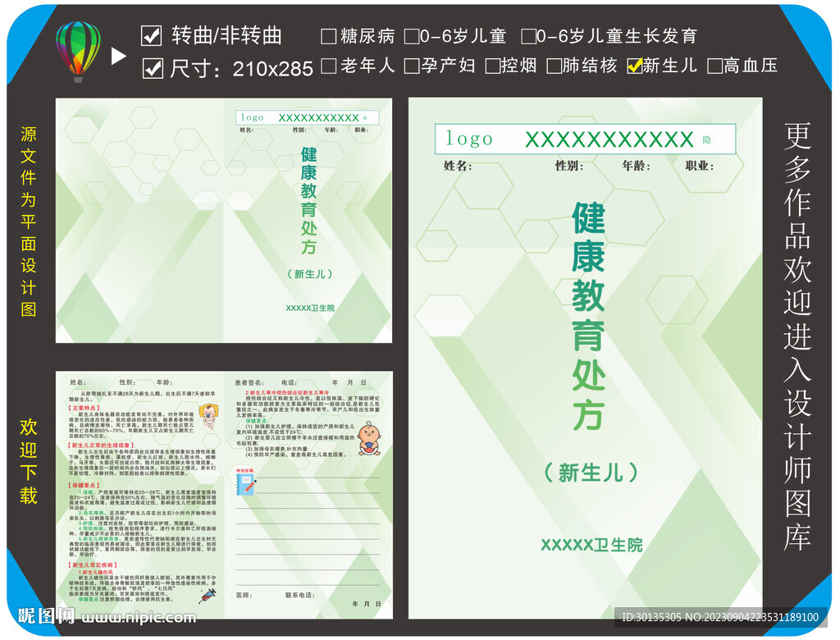
Task: Click （新生儿） subtitle on small cover
Action: [x=309, y=274]
